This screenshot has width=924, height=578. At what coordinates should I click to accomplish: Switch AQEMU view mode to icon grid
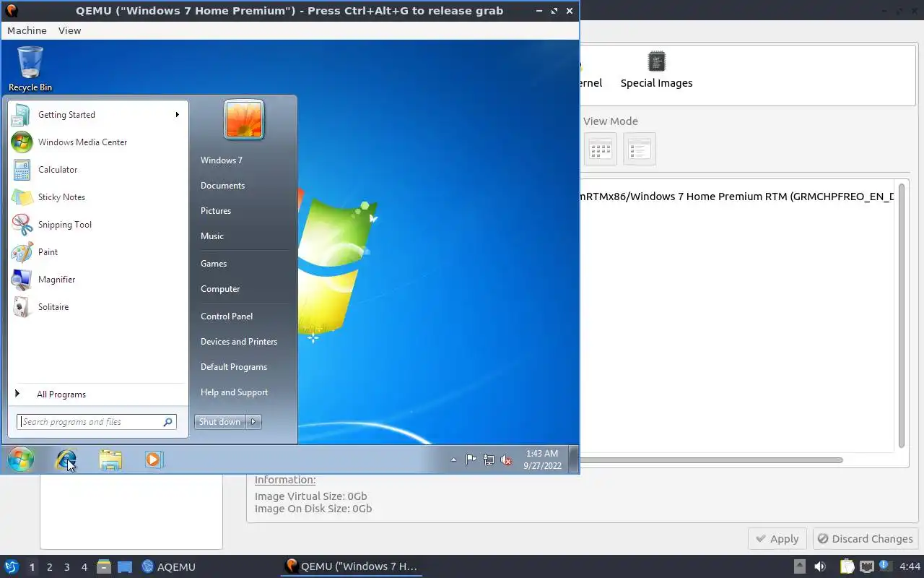click(x=600, y=150)
